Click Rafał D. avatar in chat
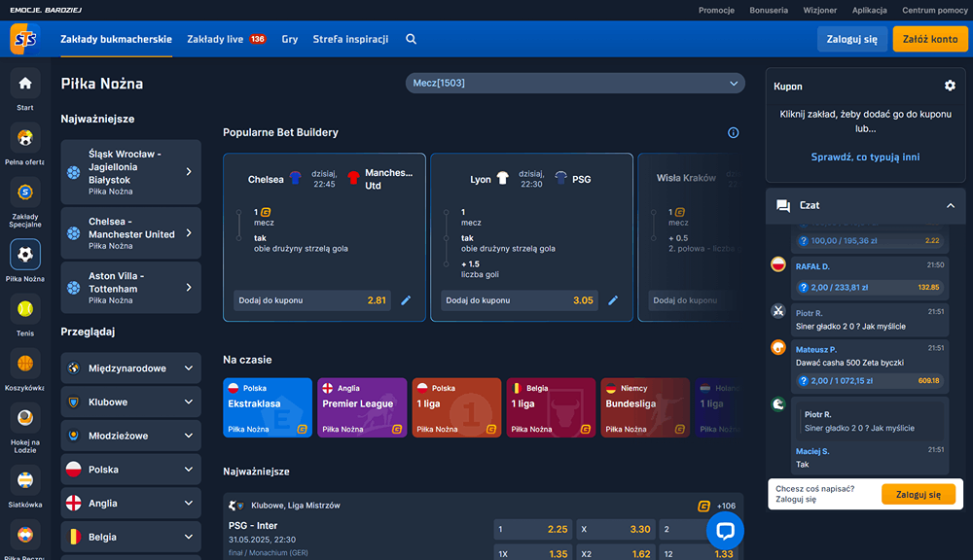Viewport: 973px width, 560px height. click(x=778, y=264)
